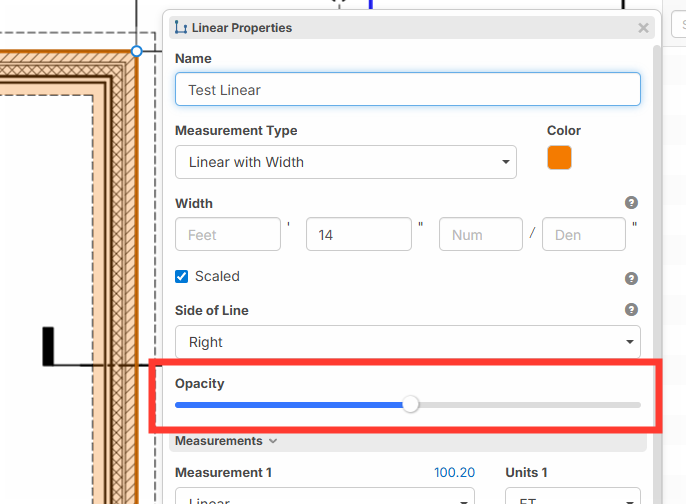Open help for the Scaled option

[631, 279]
